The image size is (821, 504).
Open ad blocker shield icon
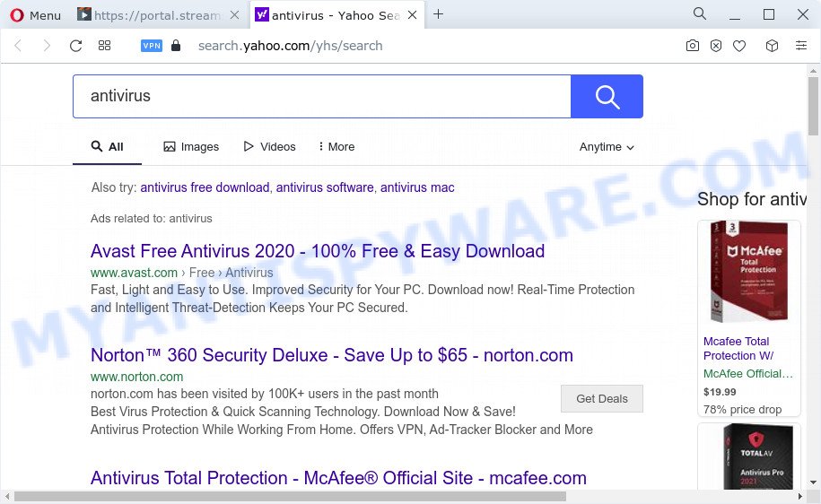[716, 46]
